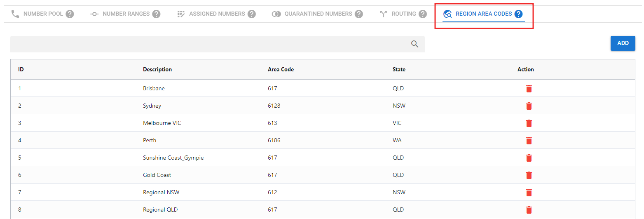The height and width of the screenshot is (219, 644).
Task: Delete the Regional QLD row
Action: [x=529, y=210]
